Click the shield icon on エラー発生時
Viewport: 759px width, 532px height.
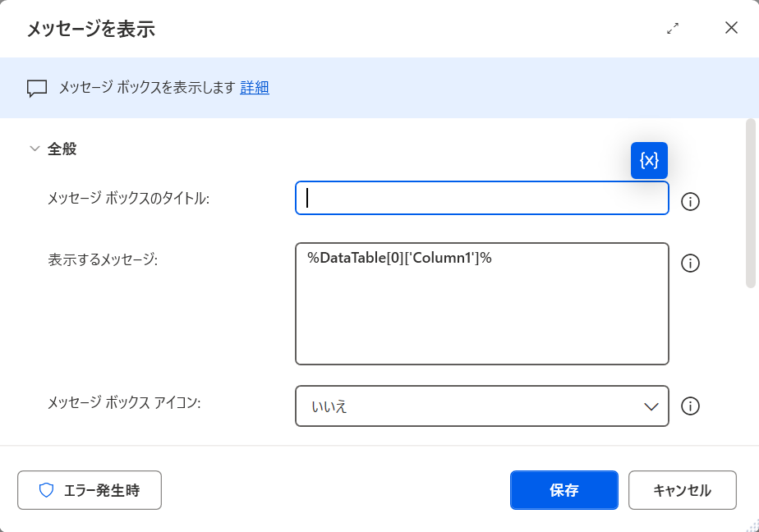tap(47, 490)
